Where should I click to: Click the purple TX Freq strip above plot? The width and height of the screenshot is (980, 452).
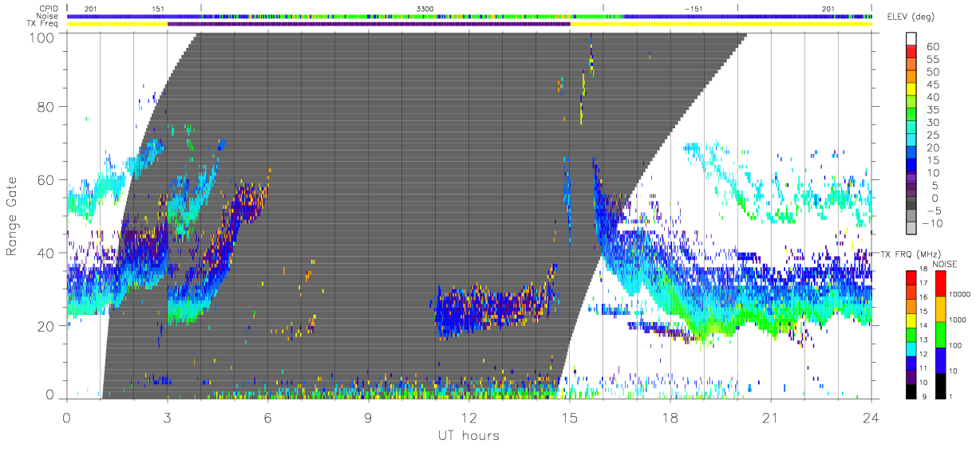click(369, 23)
